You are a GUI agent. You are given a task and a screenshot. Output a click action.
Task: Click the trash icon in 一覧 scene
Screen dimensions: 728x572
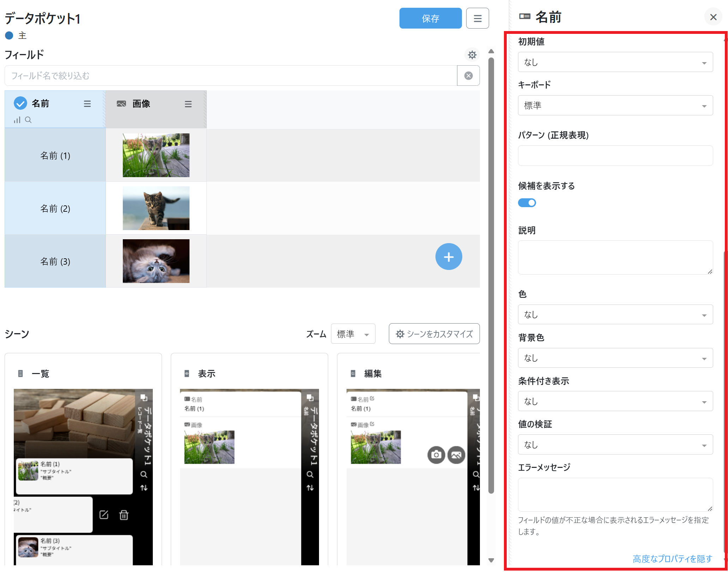point(124,515)
